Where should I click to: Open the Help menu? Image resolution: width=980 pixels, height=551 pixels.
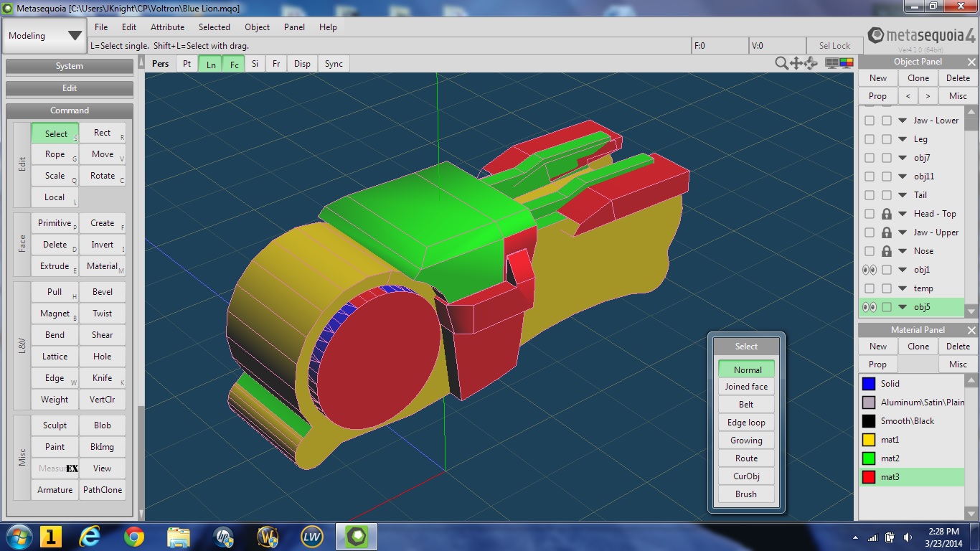(328, 27)
